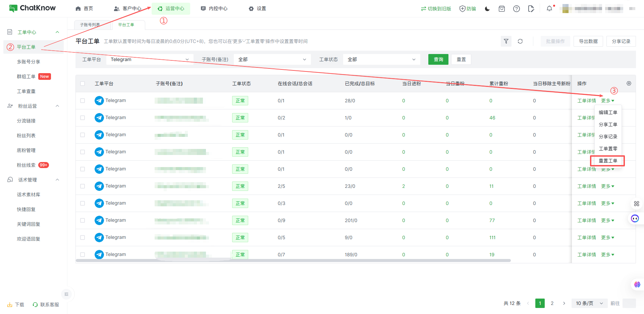Open the 10 条/页 page size selector

tap(589, 303)
